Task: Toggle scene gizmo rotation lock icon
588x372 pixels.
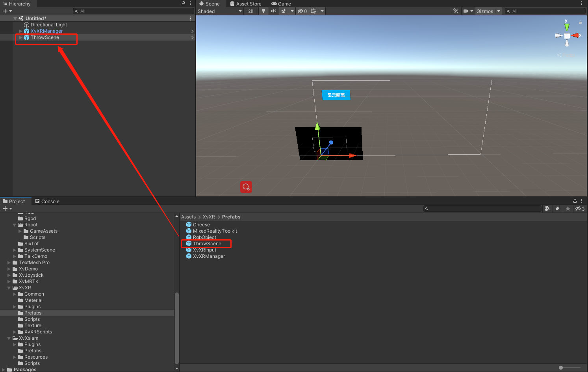Action: pyautogui.click(x=580, y=22)
